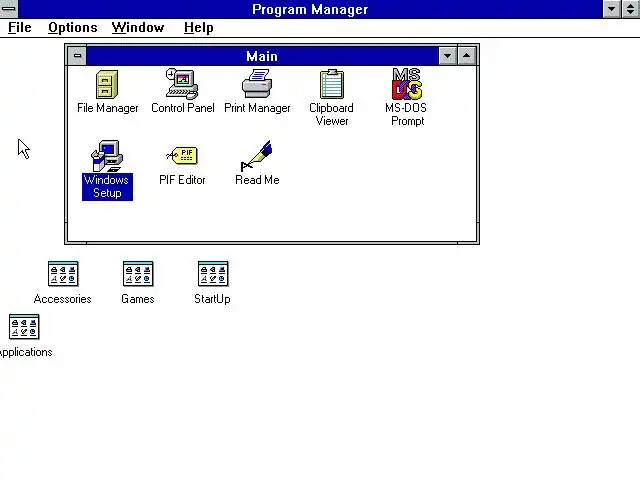Click the 'Control Panel' label text
Viewport: 640px width, 480px height.
click(183, 108)
